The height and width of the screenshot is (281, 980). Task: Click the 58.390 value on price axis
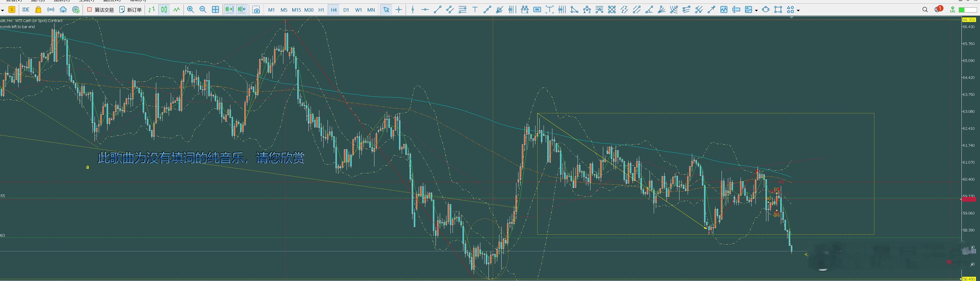click(x=969, y=230)
